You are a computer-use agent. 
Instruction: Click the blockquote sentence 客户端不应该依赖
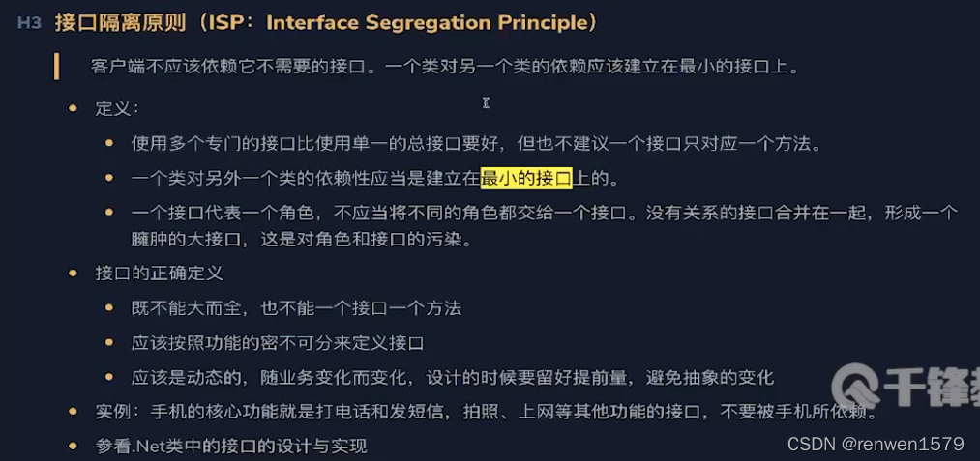(445, 67)
